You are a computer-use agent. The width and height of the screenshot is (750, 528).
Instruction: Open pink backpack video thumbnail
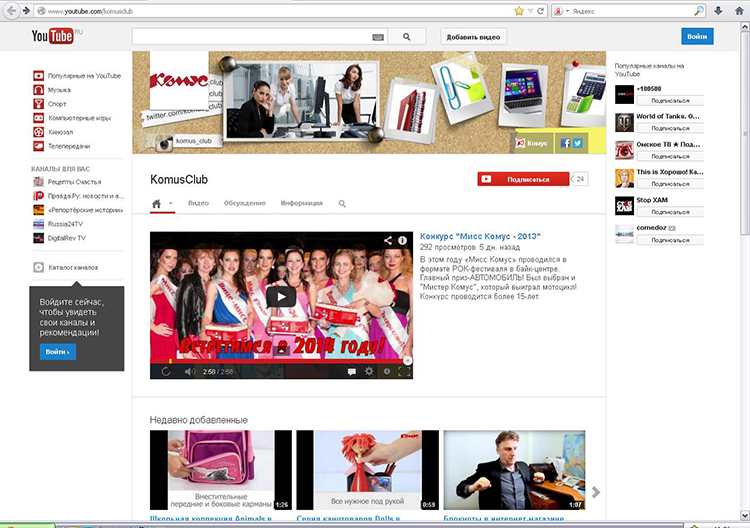pyautogui.click(x=221, y=470)
